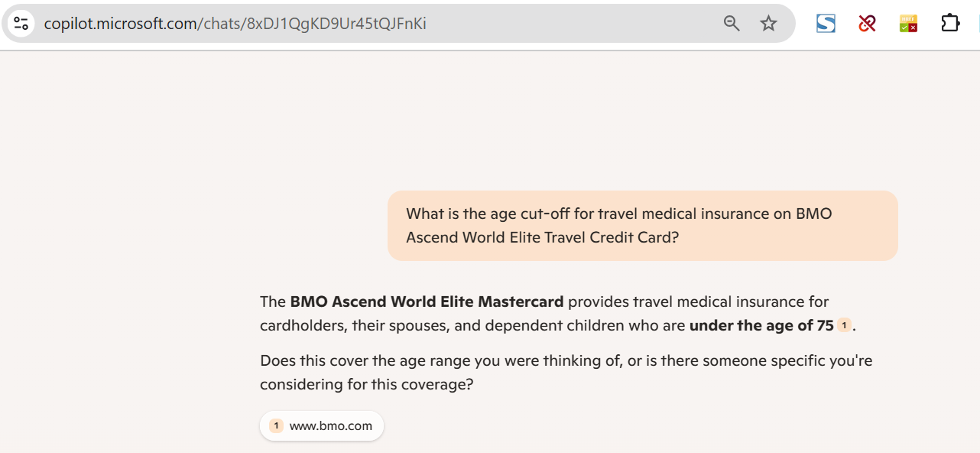Open the extensions puzzle-piece menu
This screenshot has width=980, height=453.
[950, 23]
